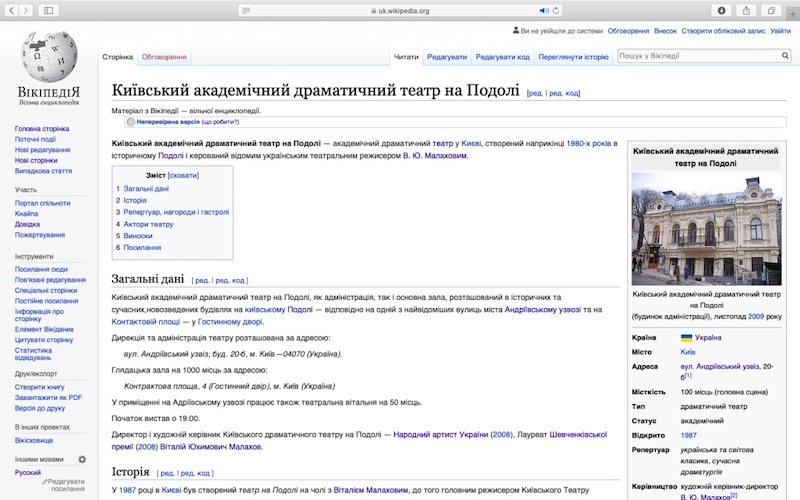Toggle the Safari sidebar button
Viewport: 800px width, 500px height.
48,10
